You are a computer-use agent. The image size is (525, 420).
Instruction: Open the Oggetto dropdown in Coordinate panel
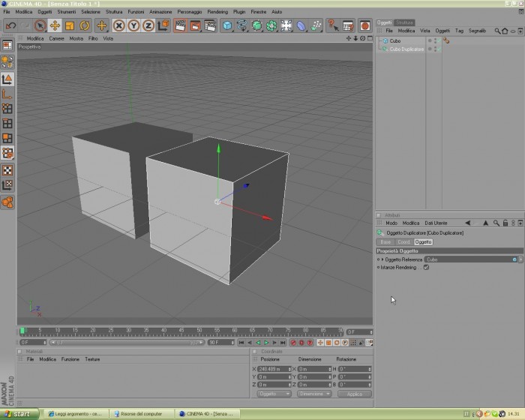(x=274, y=394)
